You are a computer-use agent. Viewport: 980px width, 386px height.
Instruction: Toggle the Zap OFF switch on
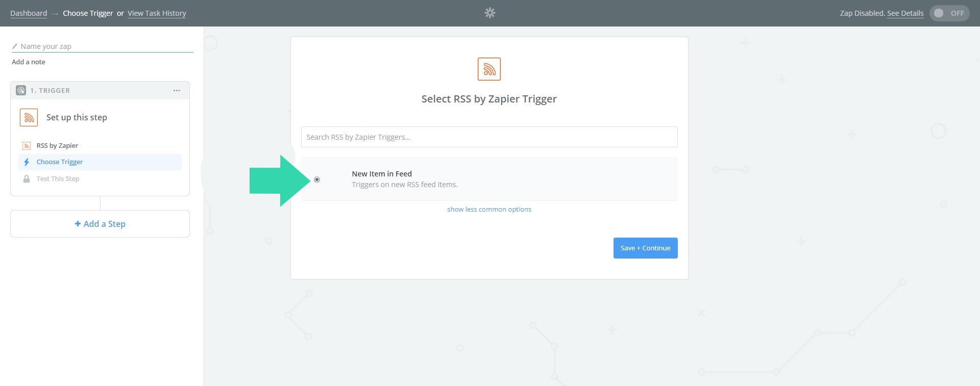pos(949,13)
